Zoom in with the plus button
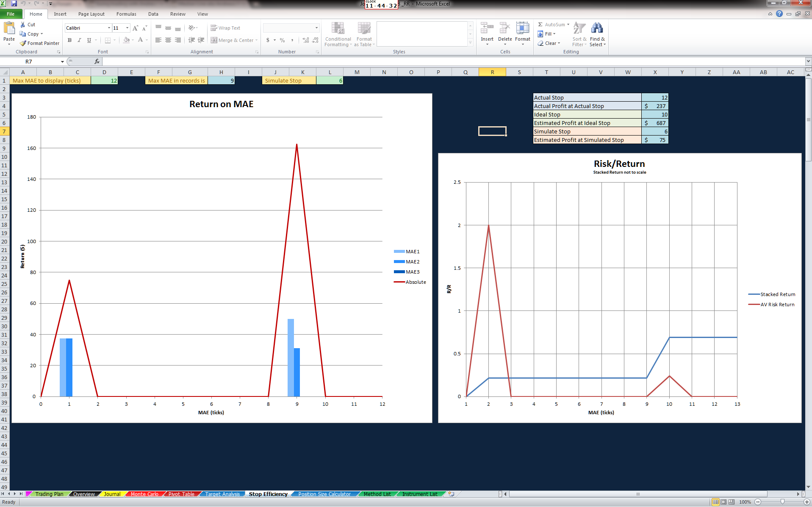 [807, 502]
